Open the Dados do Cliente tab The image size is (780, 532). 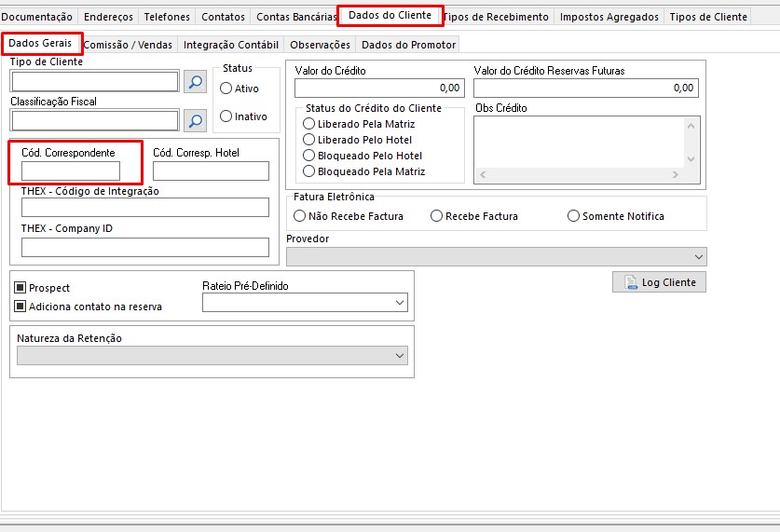click(x=390, y=16)
